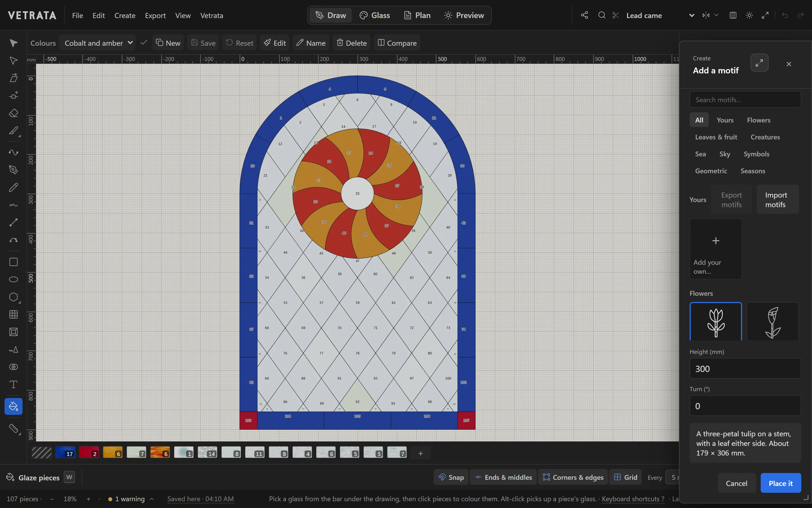Image resolution: width=812 pixels, height=508 pixels.
Task: Click the fullscreen expand arrows icon
Action: [x=765, y=15]
